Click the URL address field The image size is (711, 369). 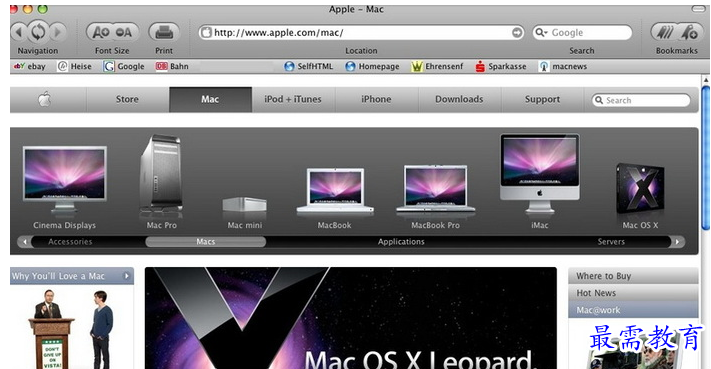[362, 33]
